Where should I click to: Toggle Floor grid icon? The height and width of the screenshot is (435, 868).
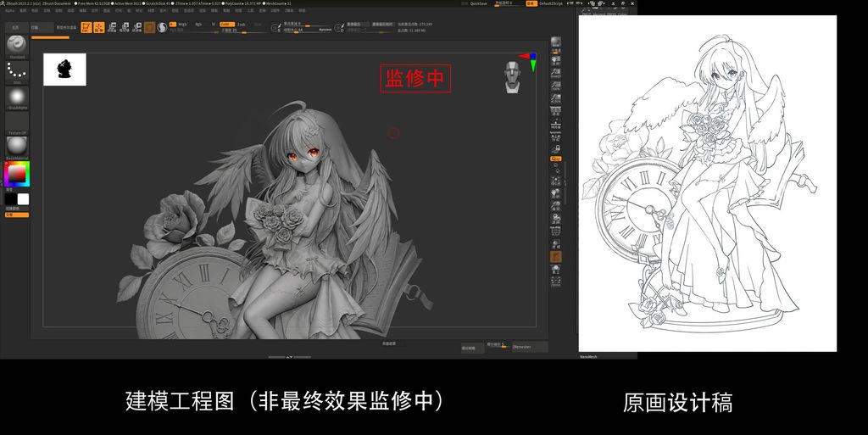click(555, 124)
